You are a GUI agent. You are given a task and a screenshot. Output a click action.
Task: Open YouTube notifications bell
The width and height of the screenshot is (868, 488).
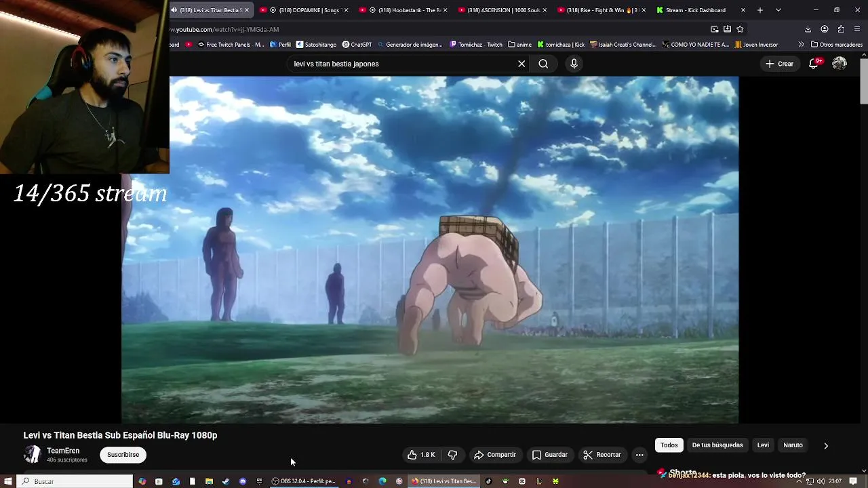(x=814, y=64)
